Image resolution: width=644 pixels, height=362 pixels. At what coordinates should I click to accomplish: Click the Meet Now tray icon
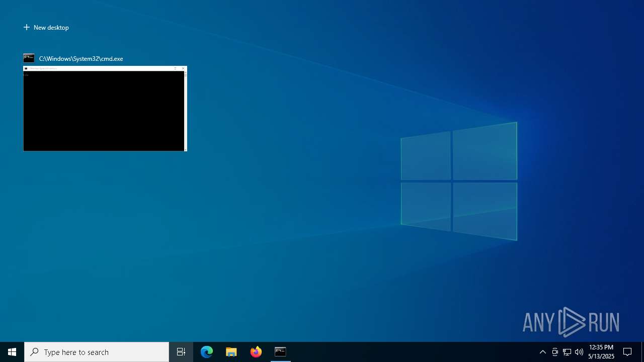point(555,352)
